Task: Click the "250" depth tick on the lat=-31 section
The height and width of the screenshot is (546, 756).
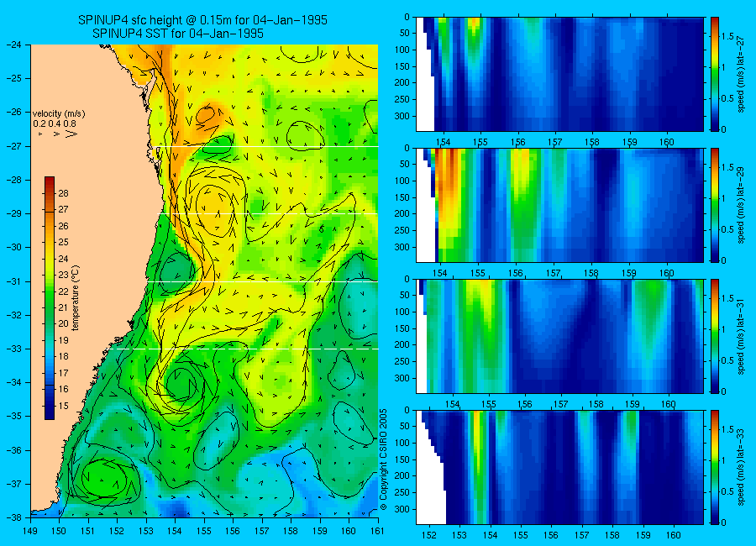Action: click(x=402, y=361)
